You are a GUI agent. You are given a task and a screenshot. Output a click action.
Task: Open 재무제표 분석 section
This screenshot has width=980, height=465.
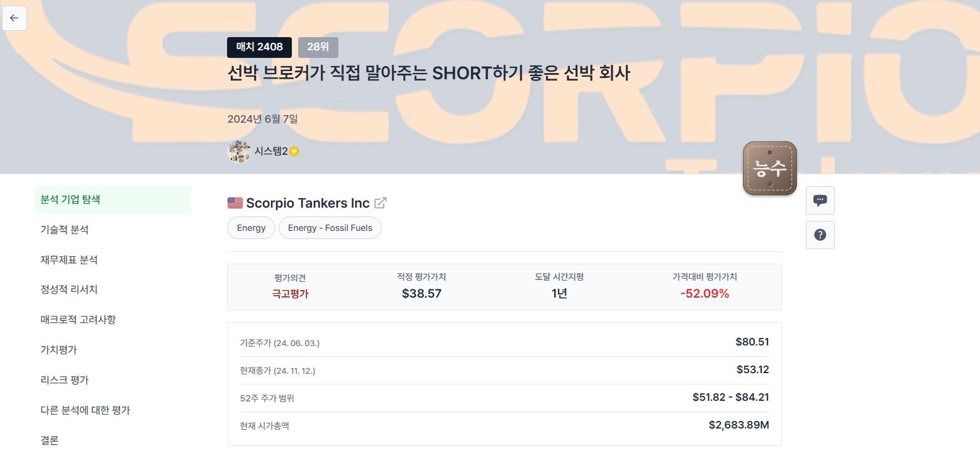click(x=69, y=260)
